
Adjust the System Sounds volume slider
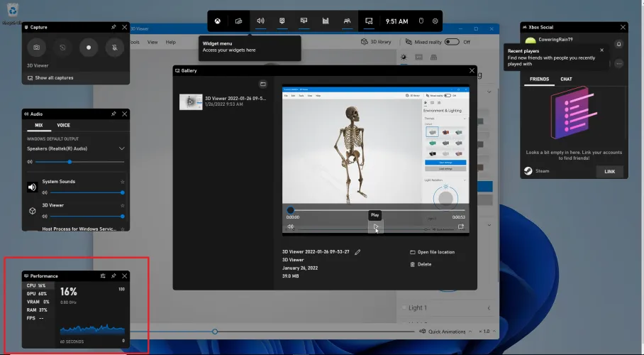click(84, 192)
